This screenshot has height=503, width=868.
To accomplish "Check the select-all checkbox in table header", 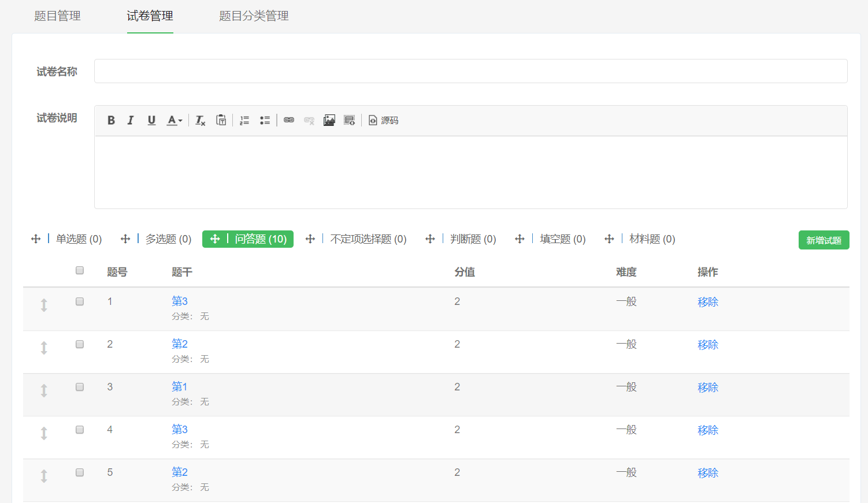I will pos(80,270).
